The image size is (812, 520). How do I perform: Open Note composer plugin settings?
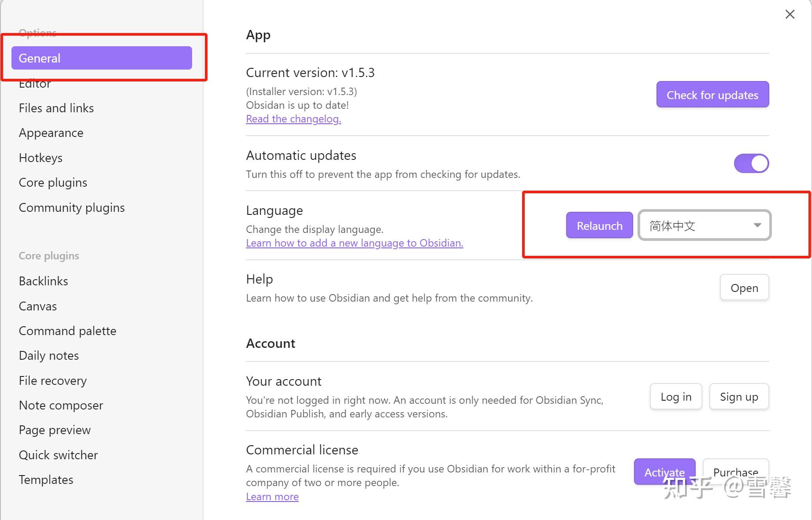[x=61, y=406]
